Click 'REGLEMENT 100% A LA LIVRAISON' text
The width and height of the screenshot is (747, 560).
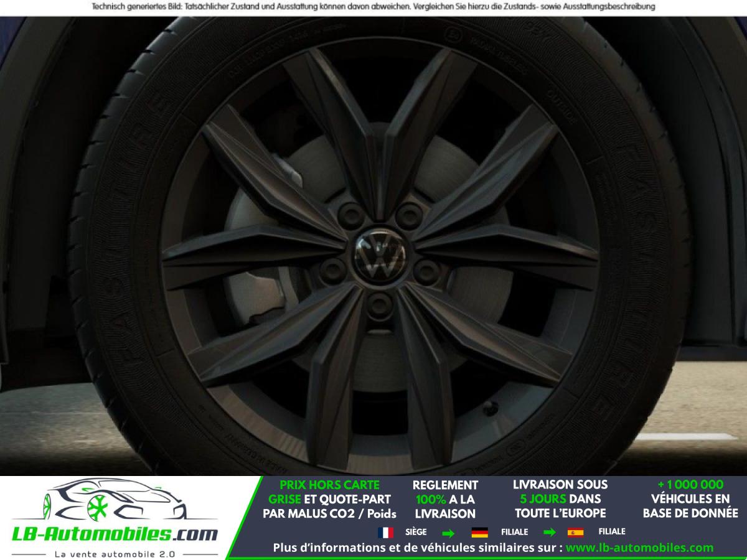point(446,499)
